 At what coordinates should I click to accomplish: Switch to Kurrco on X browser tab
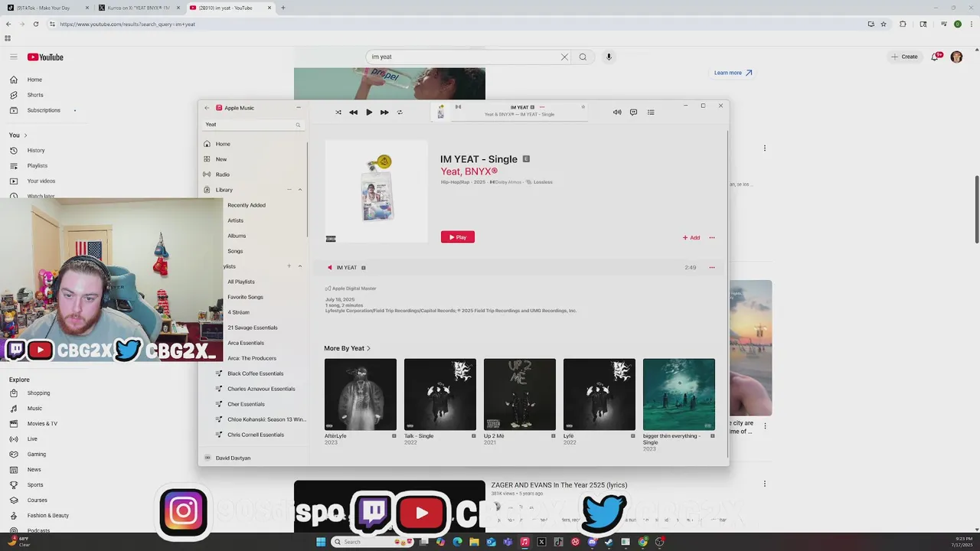(x=139, y=8)
